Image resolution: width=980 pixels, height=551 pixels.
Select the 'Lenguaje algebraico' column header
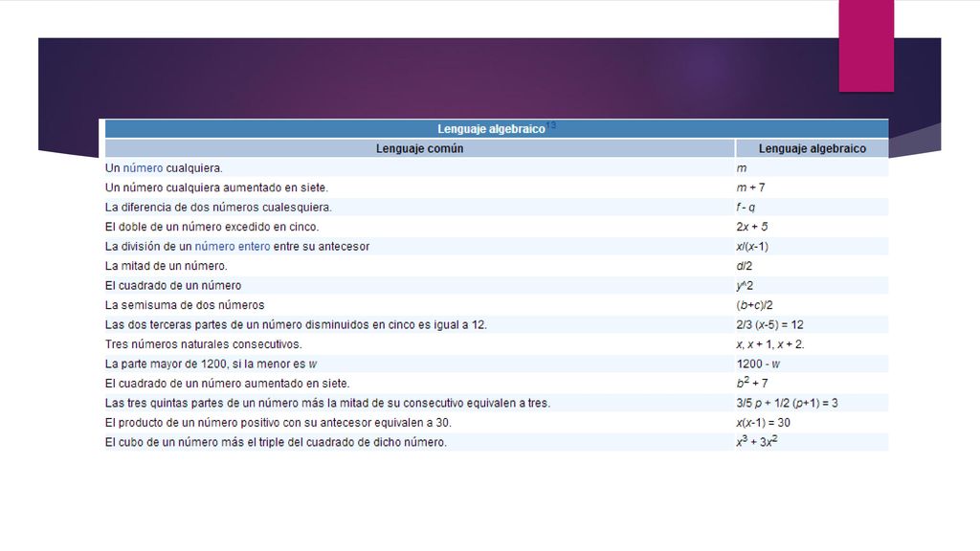[812, 148]
